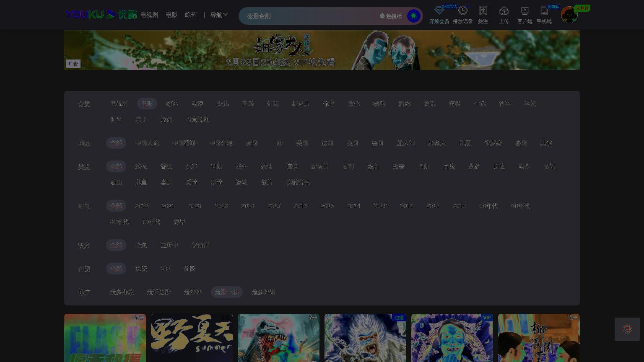The height and width of the screenshot is (362, 644).
Task: Click the 客户端 text link
Action: (x=525, y=21)
